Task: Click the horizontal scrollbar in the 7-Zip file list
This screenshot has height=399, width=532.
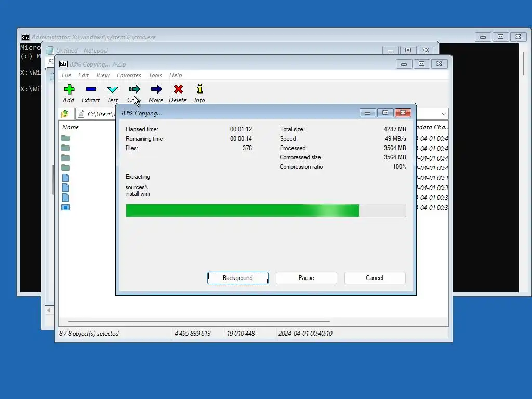Action: pos(199,321)
